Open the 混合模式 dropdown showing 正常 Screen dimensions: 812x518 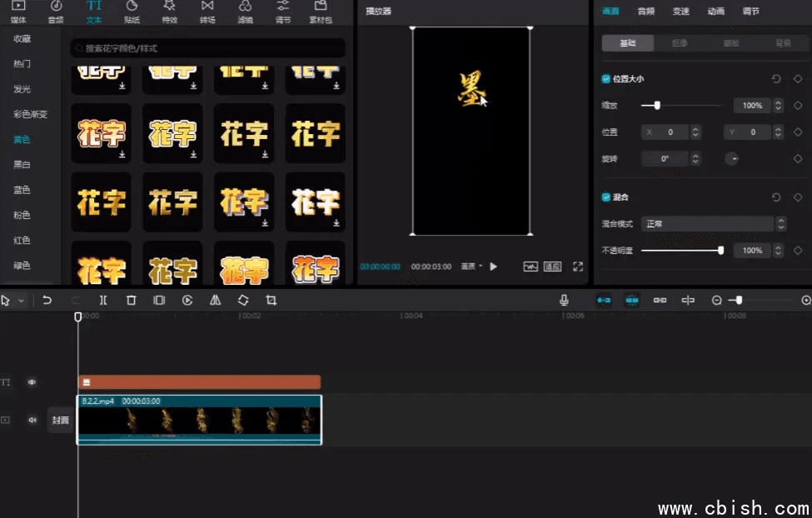click(x=709, y=223)
